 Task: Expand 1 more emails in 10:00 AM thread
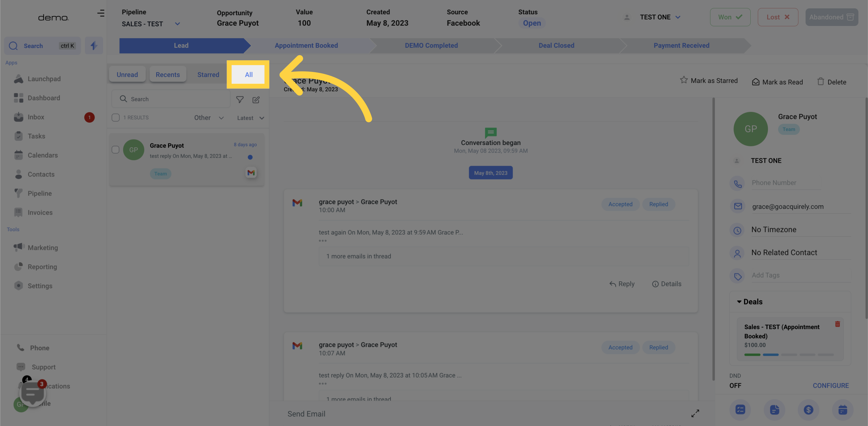click(504, 256)
